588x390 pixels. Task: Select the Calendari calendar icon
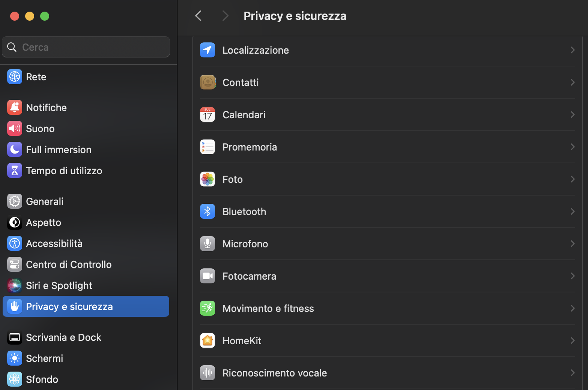(x=208, y=114)
